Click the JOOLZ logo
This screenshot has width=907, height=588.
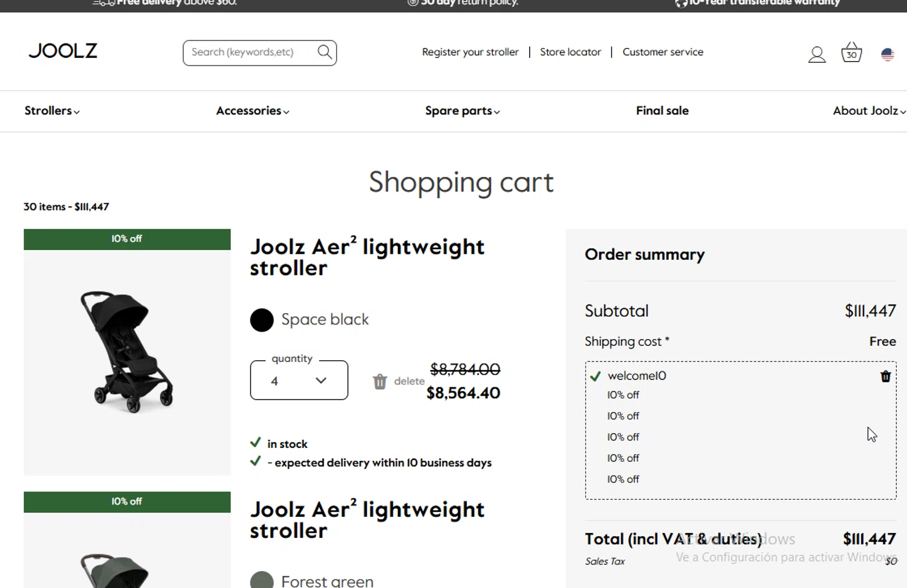63,51
